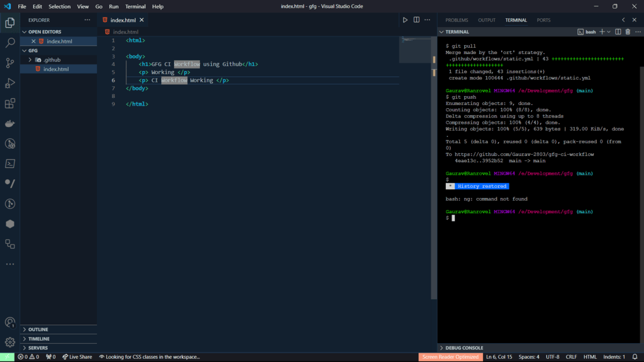Open the Search view in activity bar
644x362 pixels.
pos(10,43)
